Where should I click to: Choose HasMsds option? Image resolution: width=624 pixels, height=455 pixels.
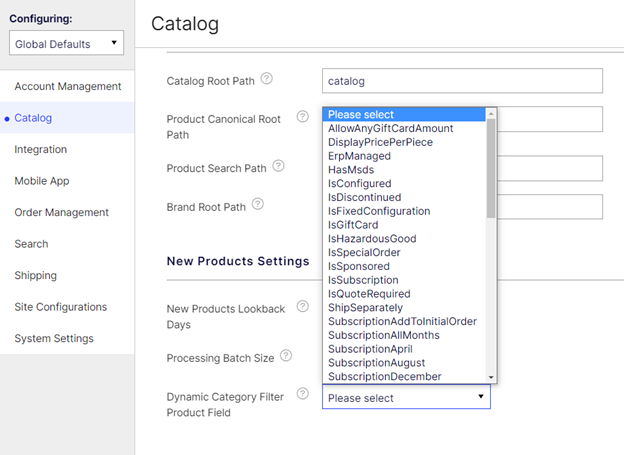(404, 170)
